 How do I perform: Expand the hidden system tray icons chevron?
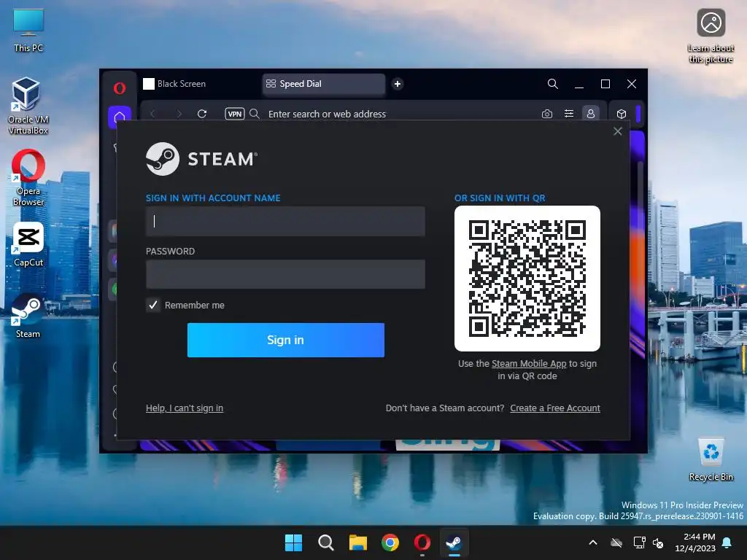[593, 542]
